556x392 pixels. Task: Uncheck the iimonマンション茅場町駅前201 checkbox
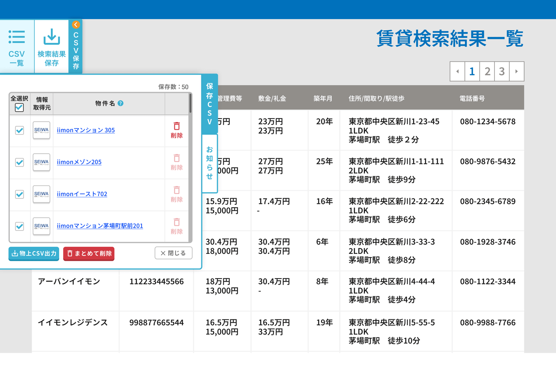[x=19, y=226]
